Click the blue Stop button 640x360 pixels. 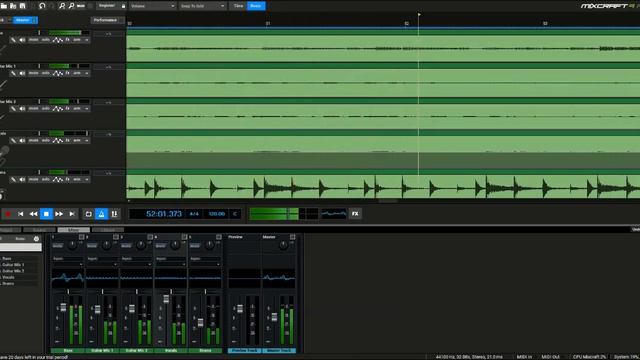click(46, 214)
